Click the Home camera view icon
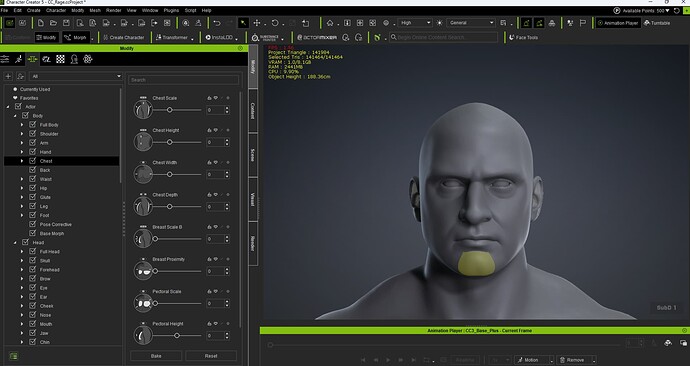Viewport: 690px width, 366px height. click(330, 23)
